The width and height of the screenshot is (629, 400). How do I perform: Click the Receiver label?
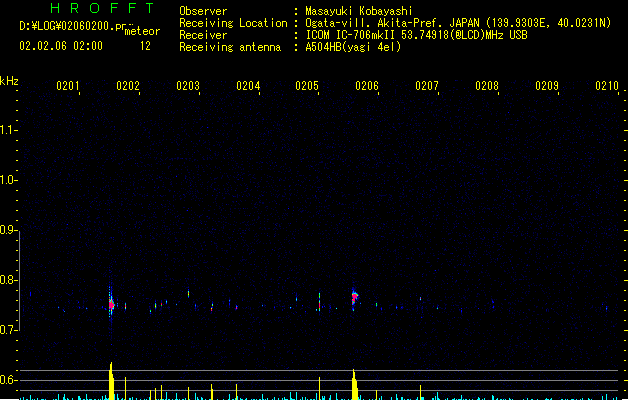pos(203,35)
